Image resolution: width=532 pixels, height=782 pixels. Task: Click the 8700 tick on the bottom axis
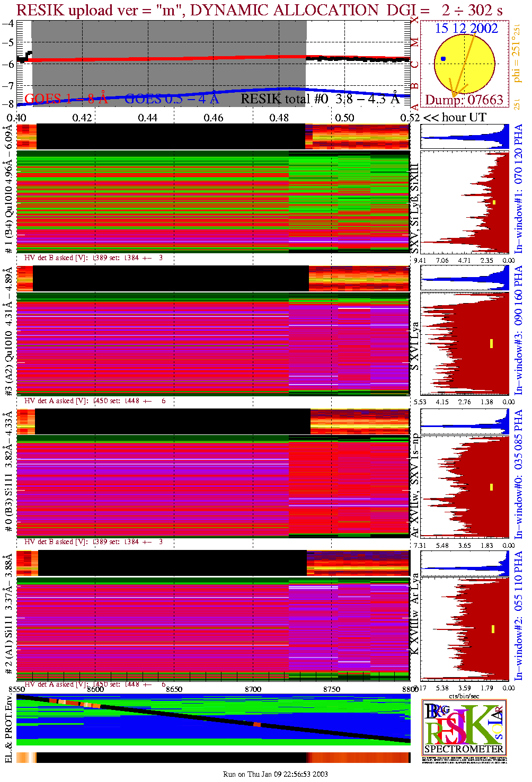tap(253, 689)
